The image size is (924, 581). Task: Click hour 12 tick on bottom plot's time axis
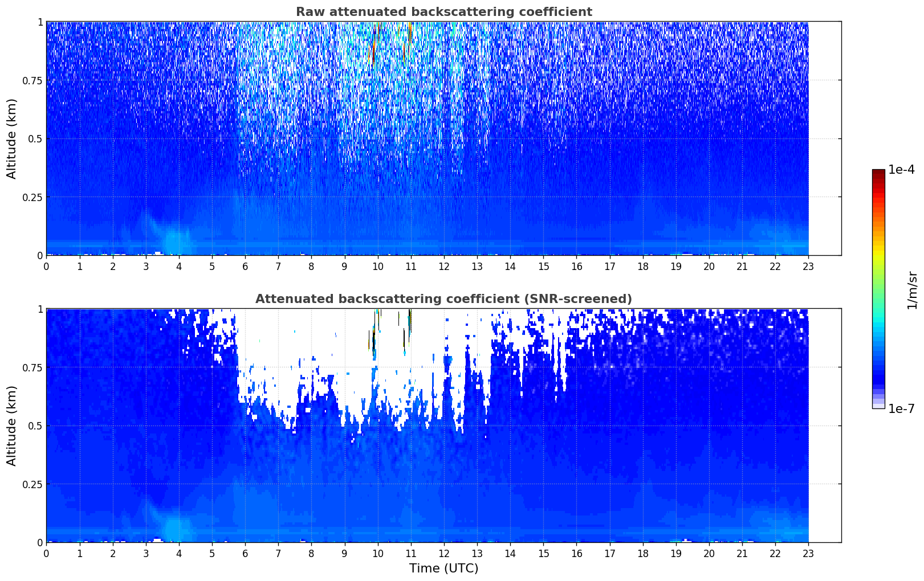[x=444, y=553]
